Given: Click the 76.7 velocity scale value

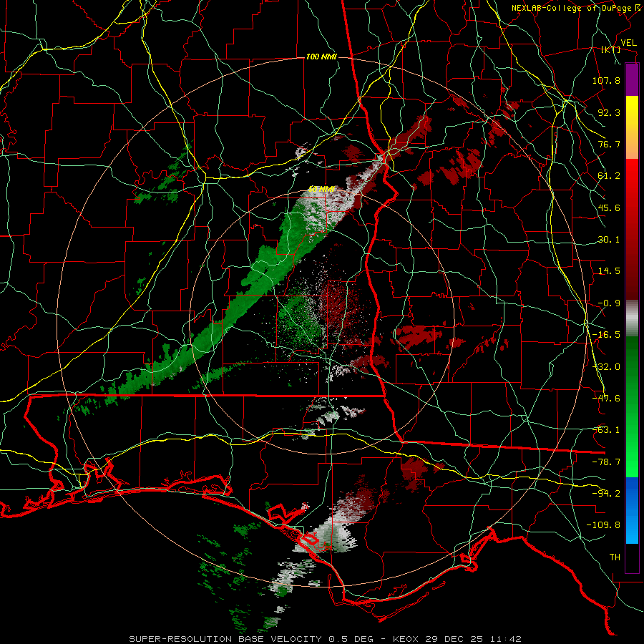Looking at the screenshot, I should [x=609, y=144].
